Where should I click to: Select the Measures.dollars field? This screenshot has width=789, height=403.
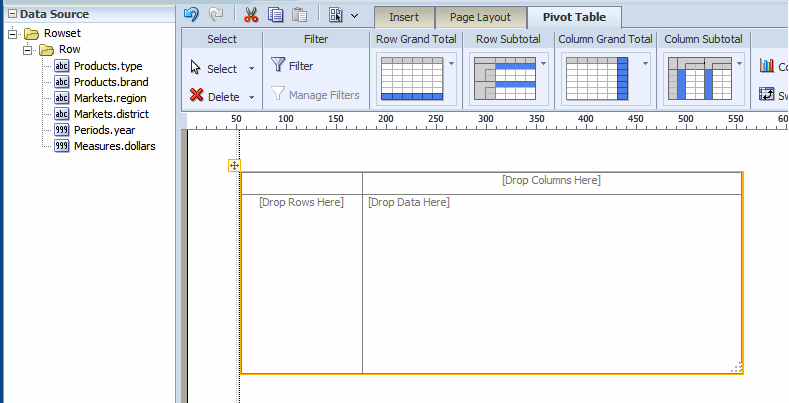click(115, 146)
